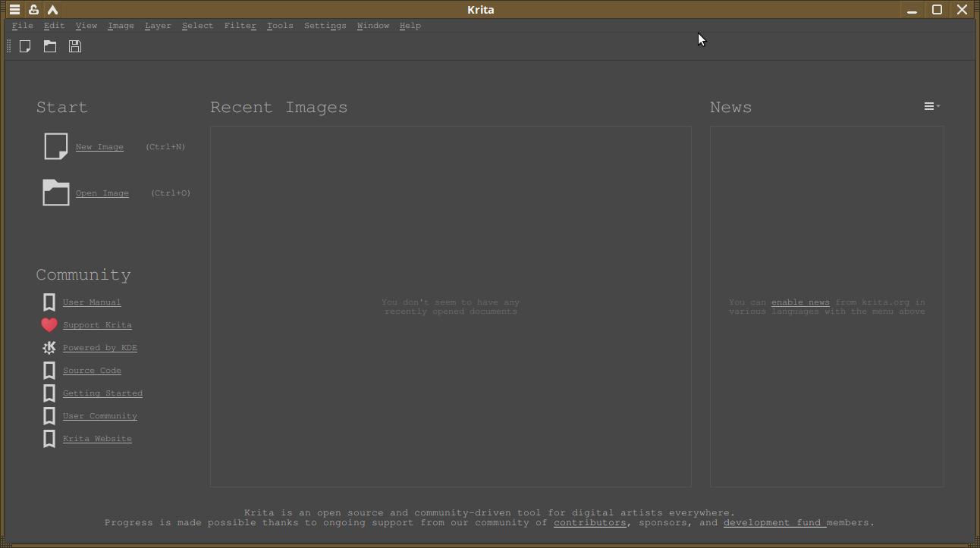Click the bookmark icon beside User Community
This screenshot has width=980, height=548.
[x=49, y=415]
